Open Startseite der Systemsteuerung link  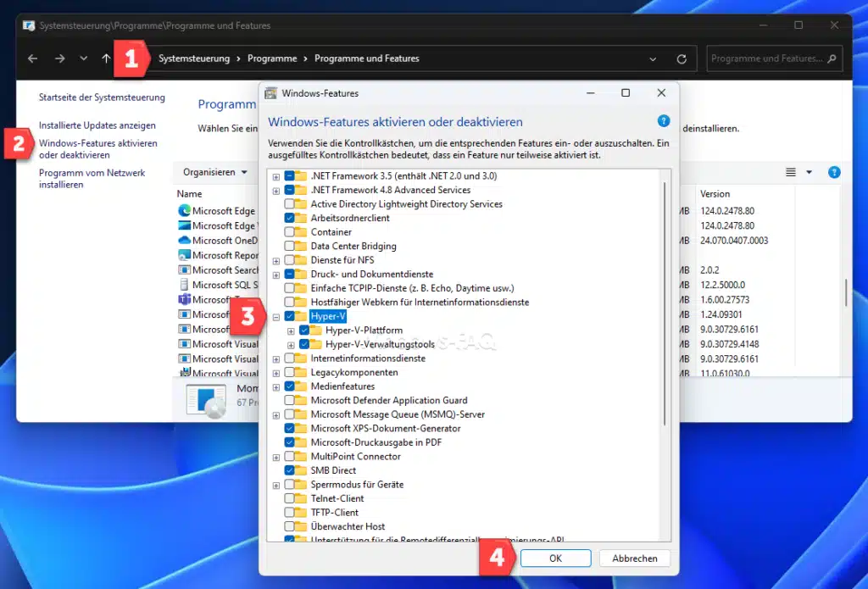tap(102, 97)
